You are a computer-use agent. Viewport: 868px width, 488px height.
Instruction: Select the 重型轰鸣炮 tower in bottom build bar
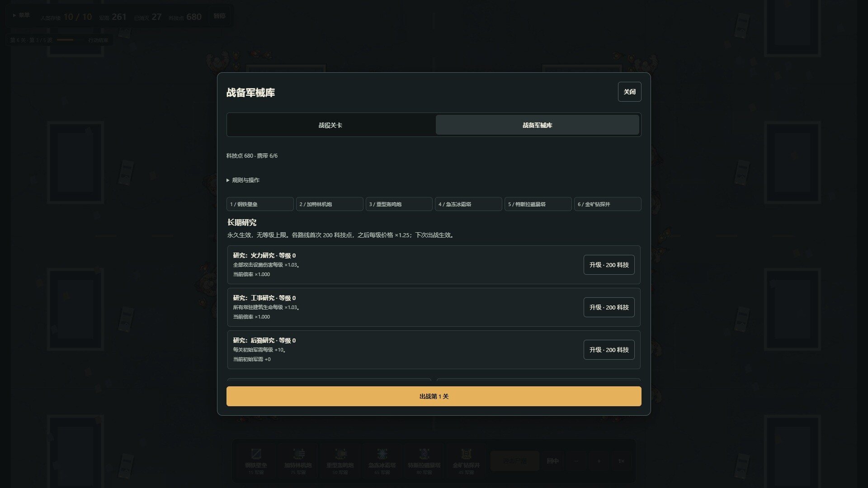340,461
